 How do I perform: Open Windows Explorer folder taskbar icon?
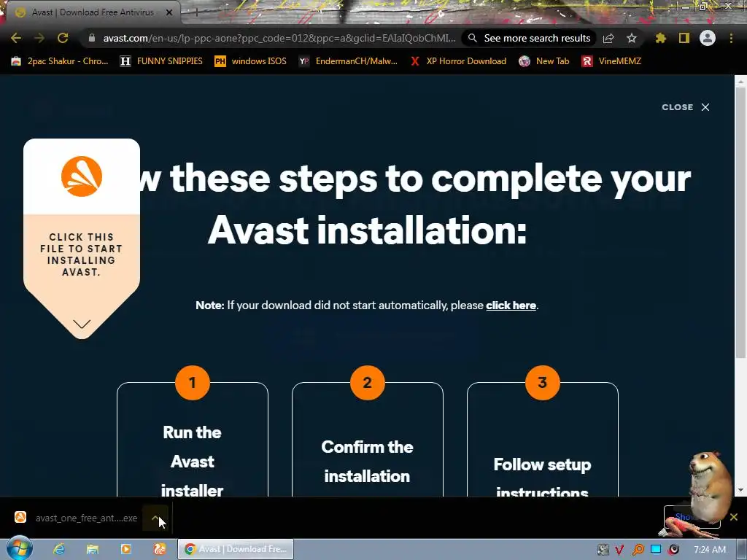93,549
